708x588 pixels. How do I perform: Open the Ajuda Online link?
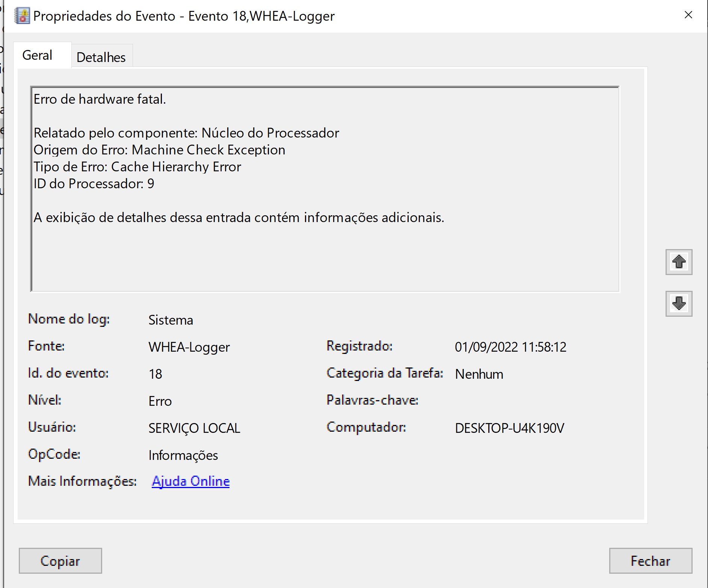click(x=190, y=481)
